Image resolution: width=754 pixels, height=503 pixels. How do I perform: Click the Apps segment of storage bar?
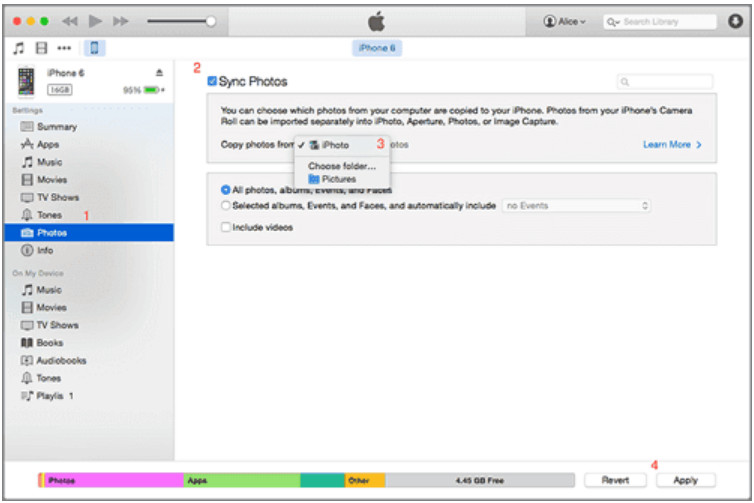242,480
